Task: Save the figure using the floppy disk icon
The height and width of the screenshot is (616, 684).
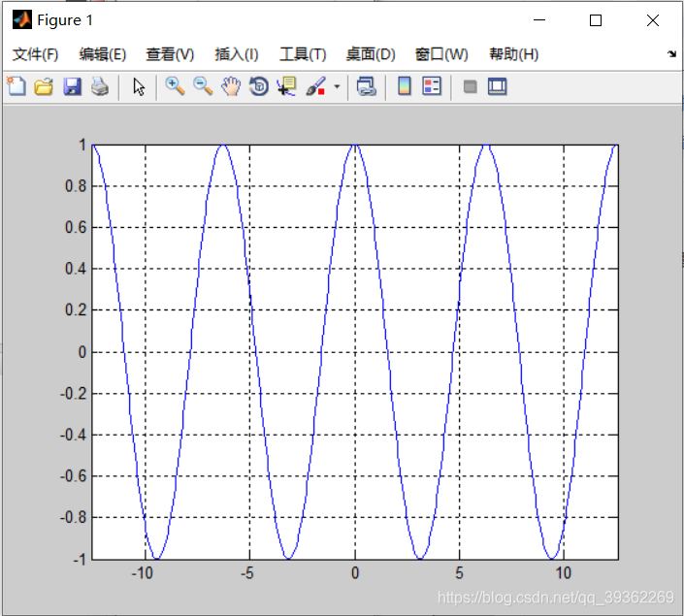Action: [72, 86]
